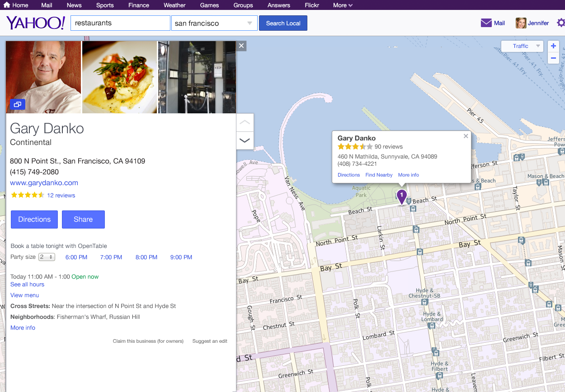Screen dimensions: 565x392
Task: Click the restaurants search field
Action: pos(120,23)
